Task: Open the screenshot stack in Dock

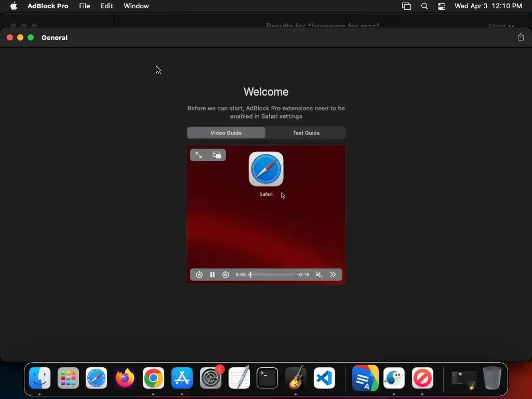Action: [464, 379]
